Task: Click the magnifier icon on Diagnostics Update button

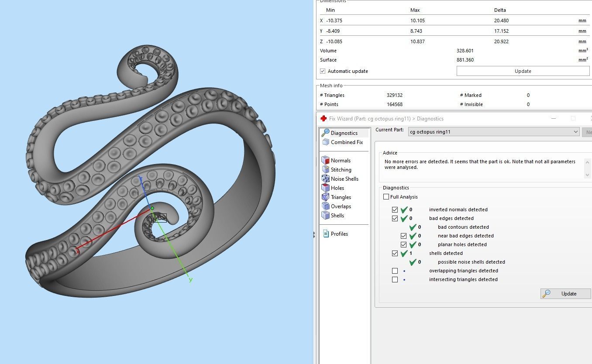Action: pos(546,294)
